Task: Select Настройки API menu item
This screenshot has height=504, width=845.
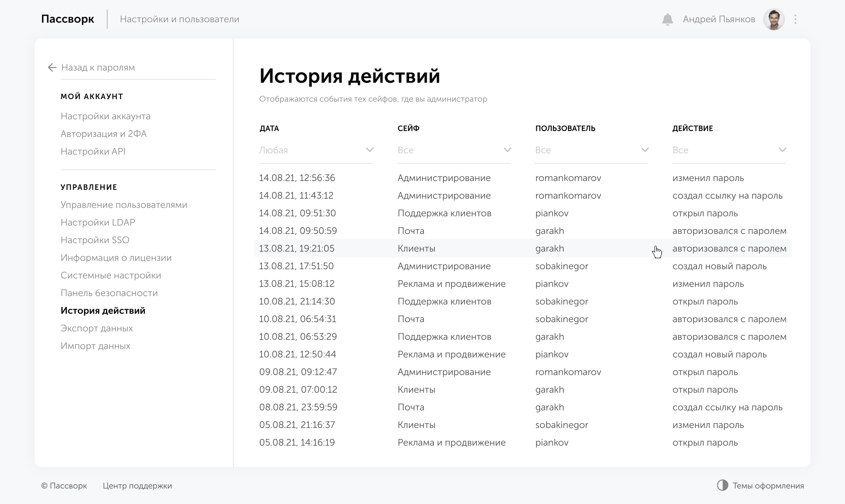Action: click(x=93, y=152)
